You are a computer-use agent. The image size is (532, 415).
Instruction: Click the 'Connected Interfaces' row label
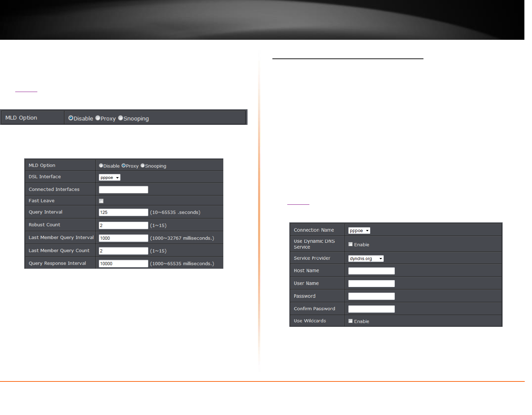point(54,189)
